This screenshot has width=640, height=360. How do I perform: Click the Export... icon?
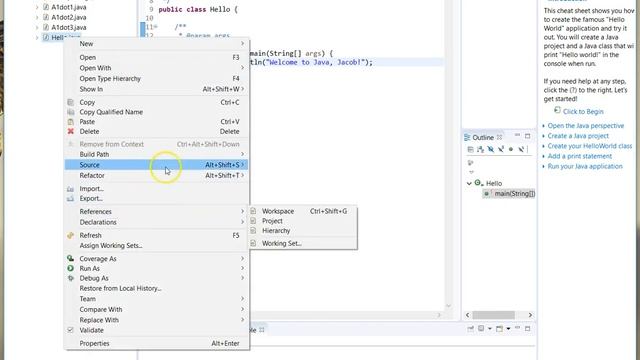pyautogui.click(x=71, y=198)
